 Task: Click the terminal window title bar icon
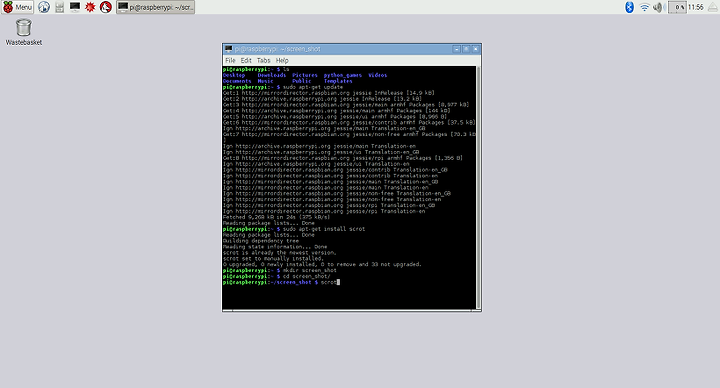pos(228,49)
